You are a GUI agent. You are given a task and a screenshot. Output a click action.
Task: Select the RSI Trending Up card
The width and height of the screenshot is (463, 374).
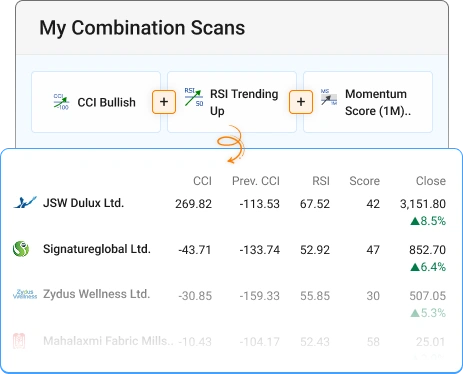click(x=232, y=102)
